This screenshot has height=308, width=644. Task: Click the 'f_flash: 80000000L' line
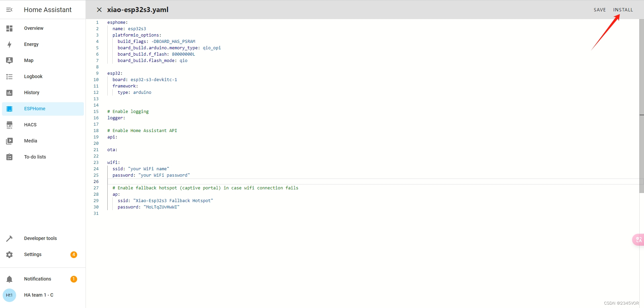pos(156,54)
